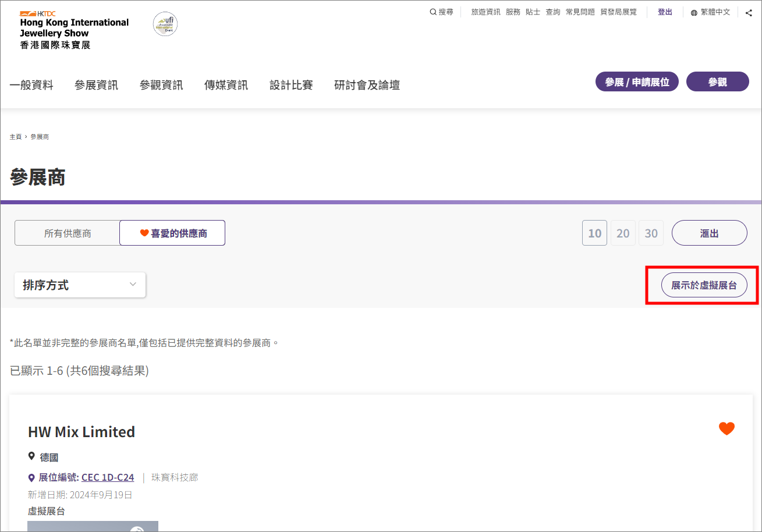Click the share icon in header
The height and width of the screenshot is (532, 762).
click(x=749, y=12)
